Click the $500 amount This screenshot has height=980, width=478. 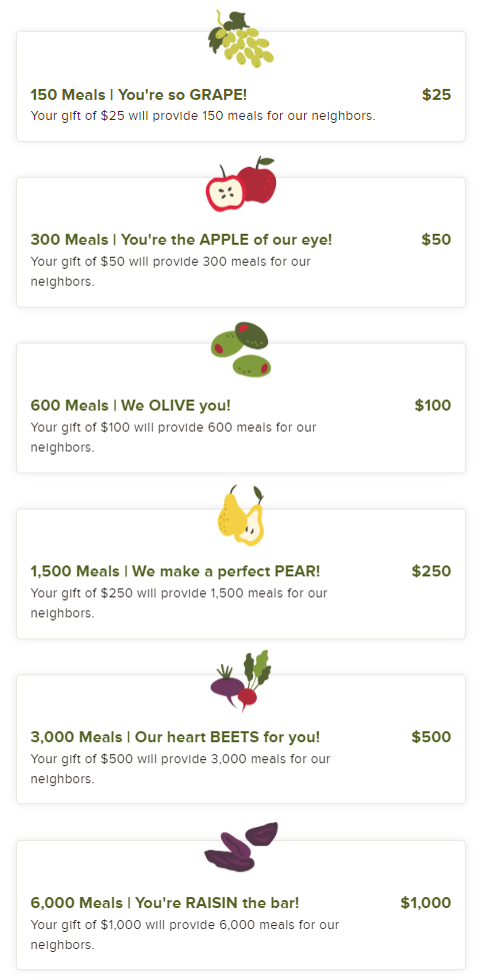(x=431, y=737)
